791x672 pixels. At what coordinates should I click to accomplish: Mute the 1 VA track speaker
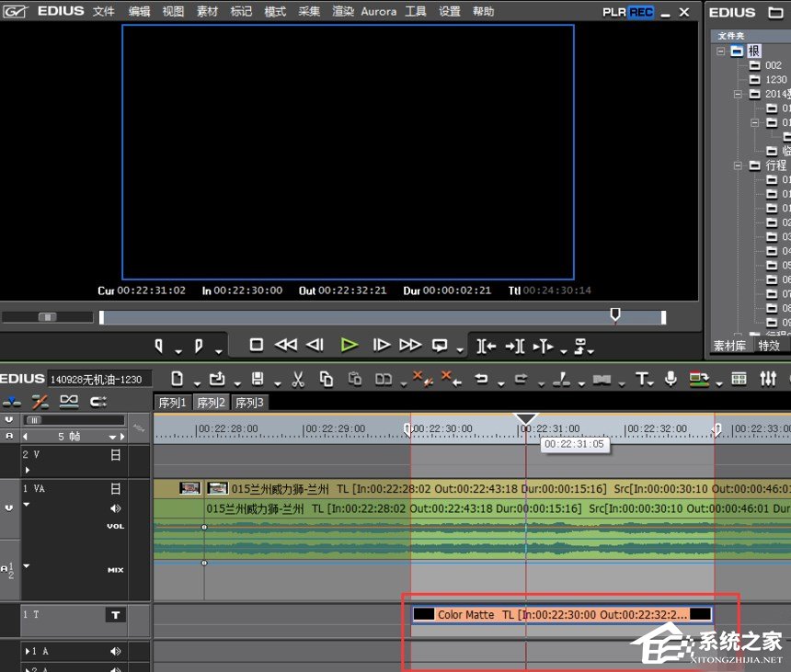116,508
